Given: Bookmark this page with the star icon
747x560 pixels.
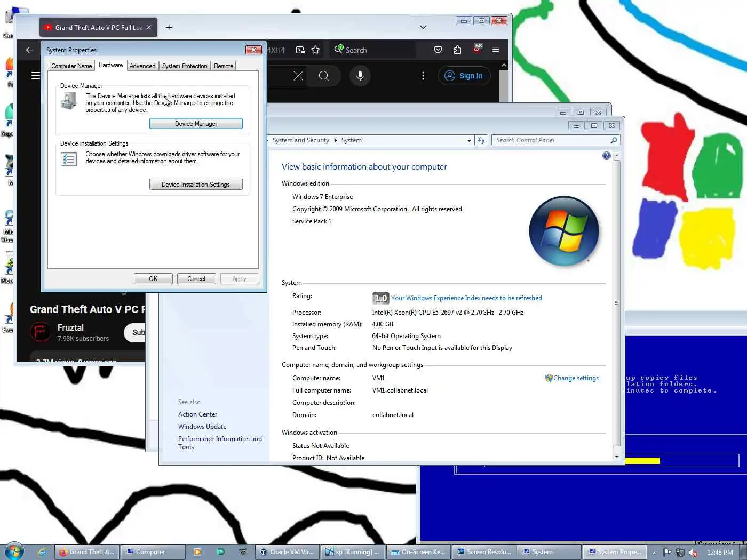Looking at the screenshot, I should 315,50.
